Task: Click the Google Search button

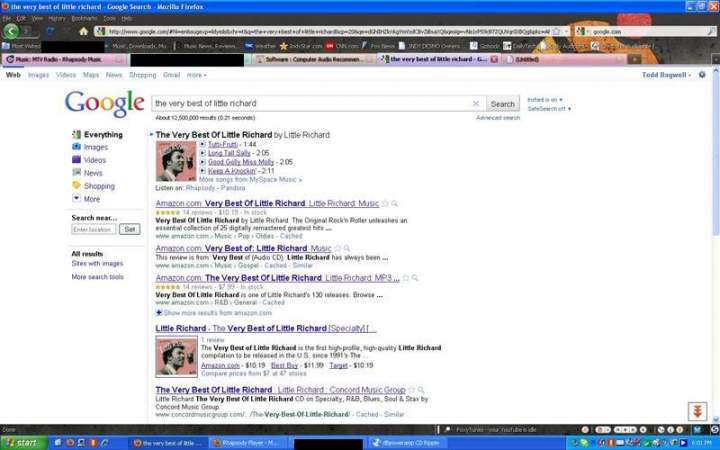Action: (503, 104)
